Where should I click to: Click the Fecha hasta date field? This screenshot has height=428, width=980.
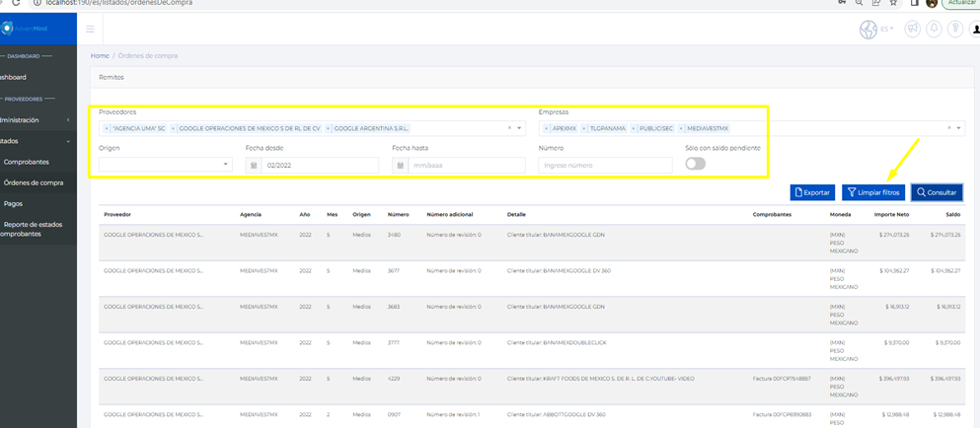point(467,166)
